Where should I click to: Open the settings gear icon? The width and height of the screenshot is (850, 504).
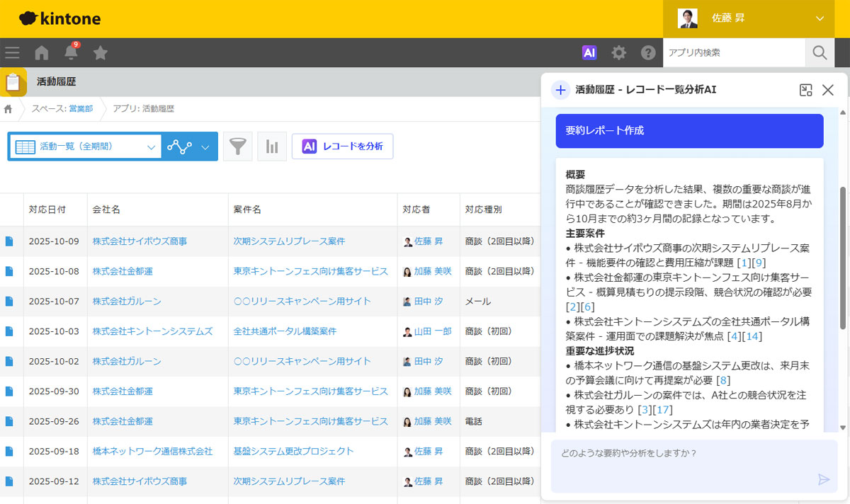point(618,52)
